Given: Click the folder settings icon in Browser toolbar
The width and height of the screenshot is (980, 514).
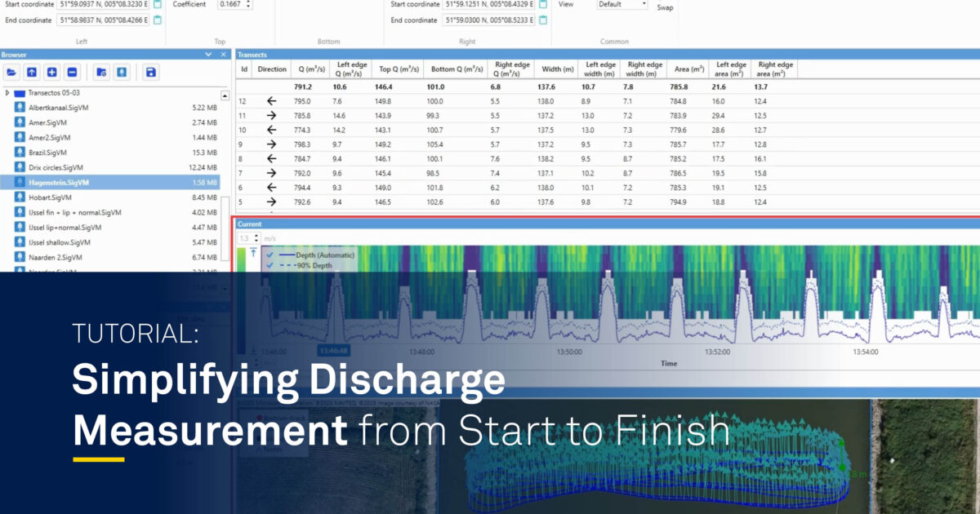Looking at the screenshot, I should 101,72.
